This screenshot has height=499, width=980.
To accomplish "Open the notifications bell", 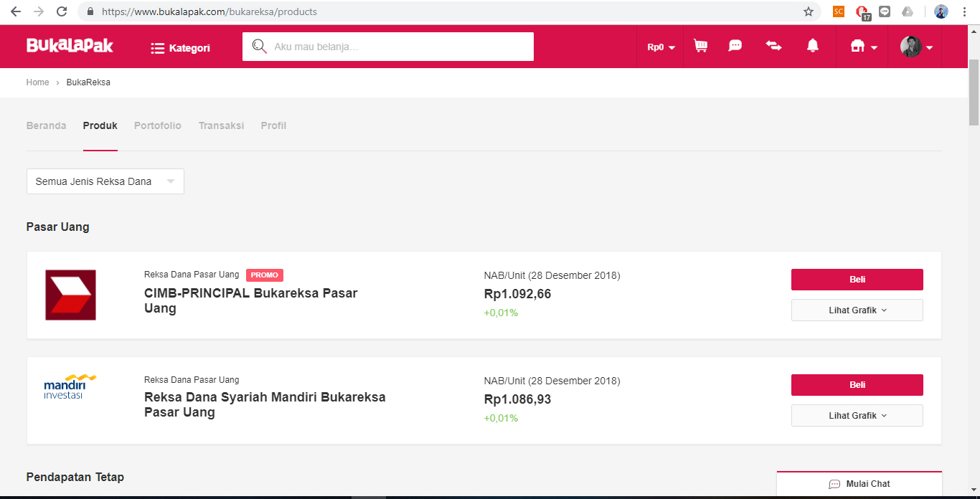I will tap(812, 46).
